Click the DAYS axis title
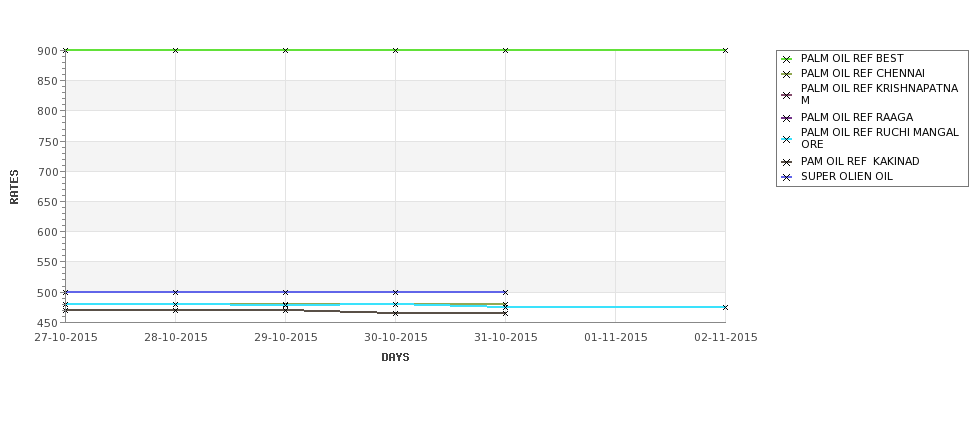Viewport: 975px width, 429px height. click(395, 358)
